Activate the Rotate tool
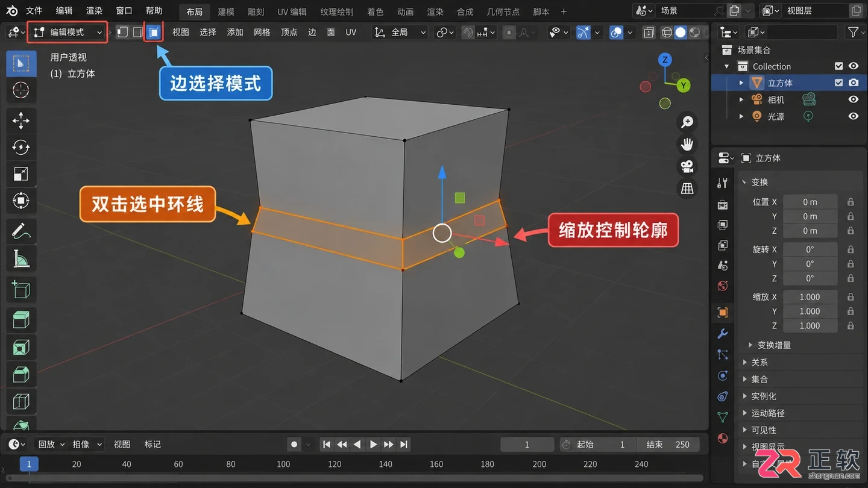Viewport: 868px width, 488px height. pos(21,147)
